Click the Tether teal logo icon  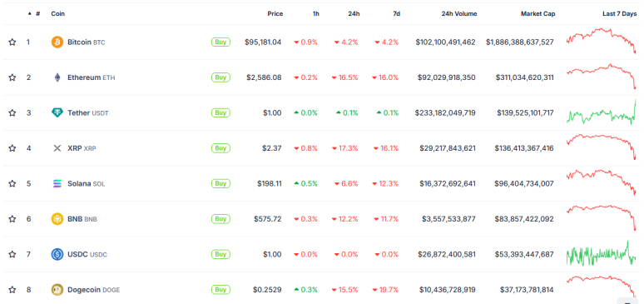pos(57,112)
